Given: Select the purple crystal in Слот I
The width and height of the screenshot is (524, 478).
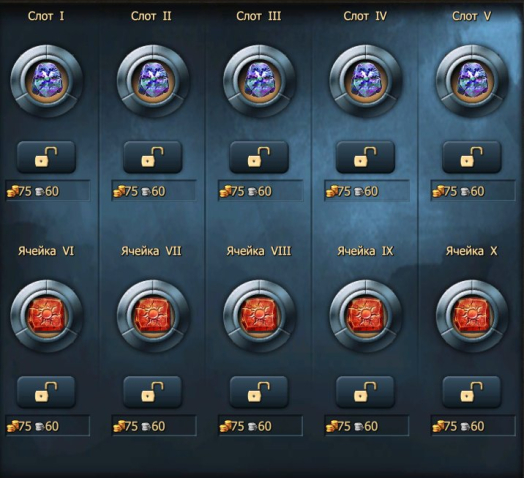Looking at the screenshot, I should point(46,81).
